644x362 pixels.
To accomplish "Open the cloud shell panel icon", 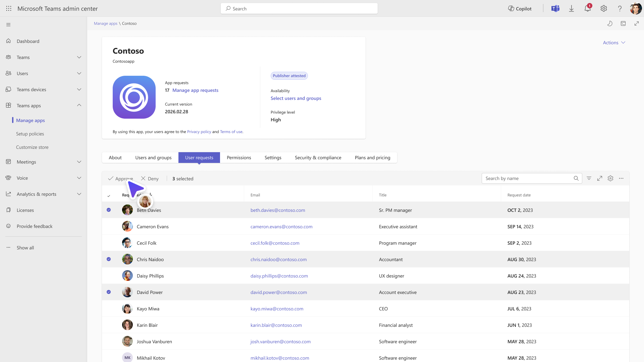I will point(623,23).
